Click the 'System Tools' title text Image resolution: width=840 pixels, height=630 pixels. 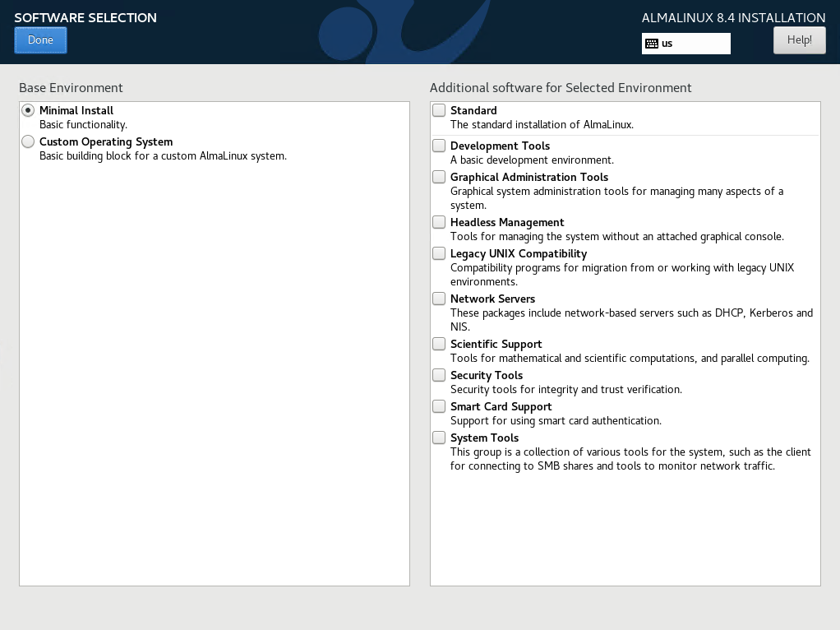coord(484,438)
